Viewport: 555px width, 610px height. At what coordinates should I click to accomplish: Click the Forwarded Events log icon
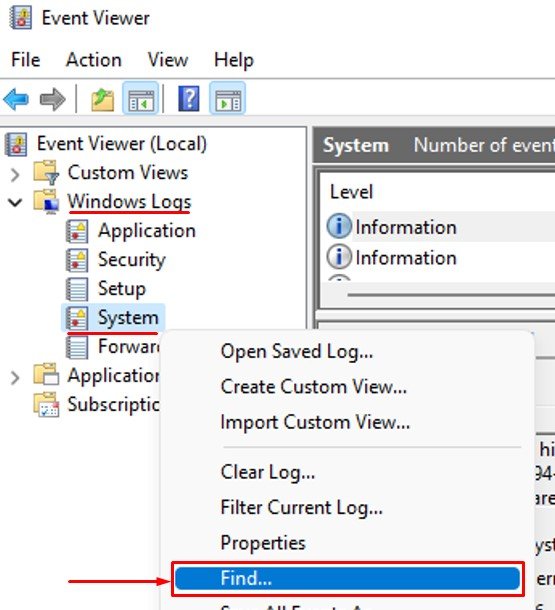[x=77, y=347]
